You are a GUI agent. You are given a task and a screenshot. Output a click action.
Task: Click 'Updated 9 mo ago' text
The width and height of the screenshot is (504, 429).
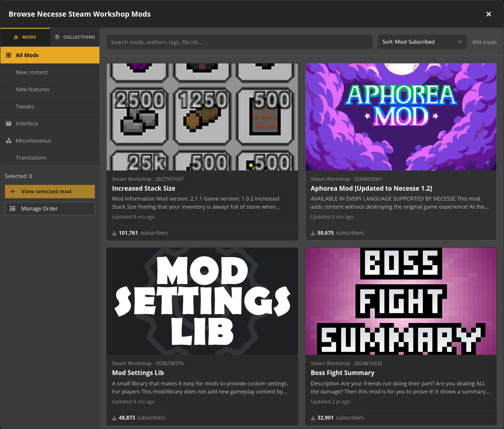133,401
